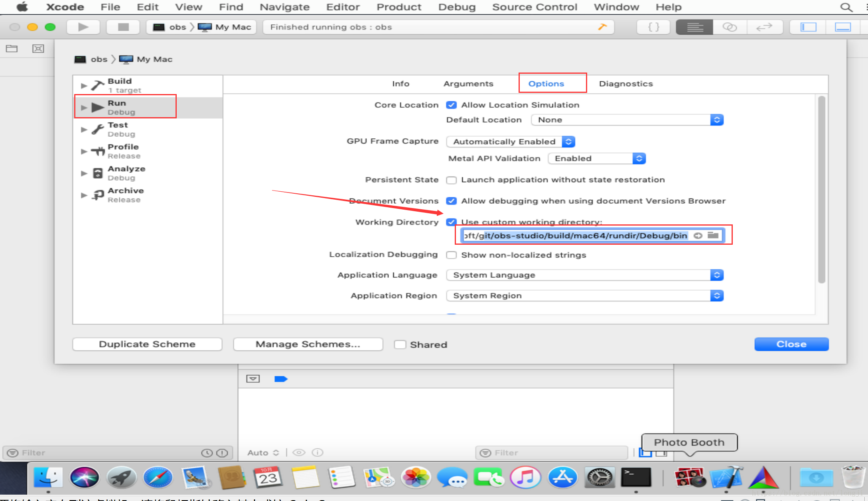
Task: Click the Quick Look eye icon in debug bar
Action: coord(299,452)
